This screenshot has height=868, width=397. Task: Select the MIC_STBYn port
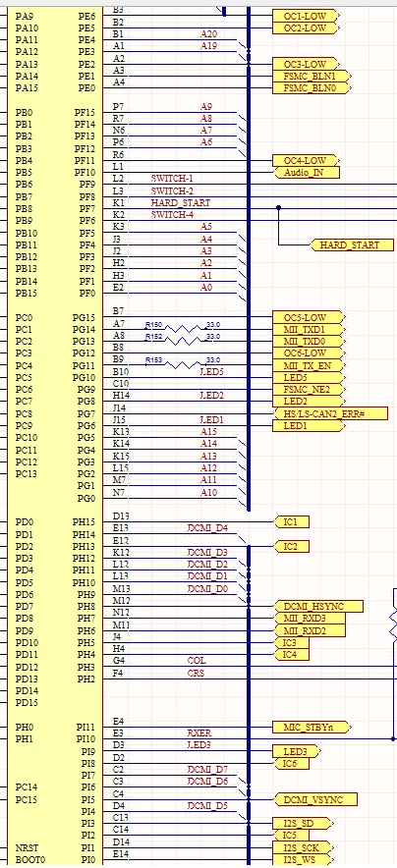point(312,727)
